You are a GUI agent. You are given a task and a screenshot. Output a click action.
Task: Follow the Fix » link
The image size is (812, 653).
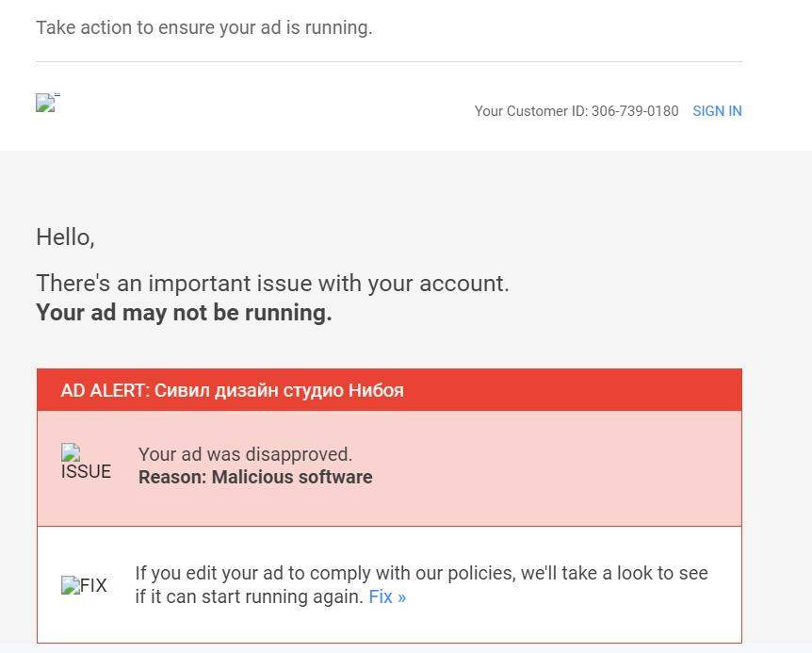pyautogui.click(x=387, y=596)
